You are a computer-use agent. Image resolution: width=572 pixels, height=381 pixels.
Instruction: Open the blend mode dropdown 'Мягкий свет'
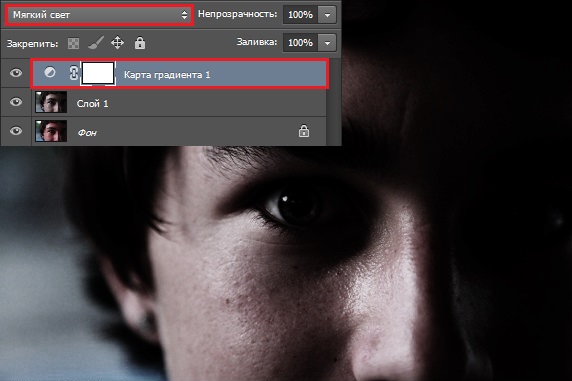tap(99, 15)
